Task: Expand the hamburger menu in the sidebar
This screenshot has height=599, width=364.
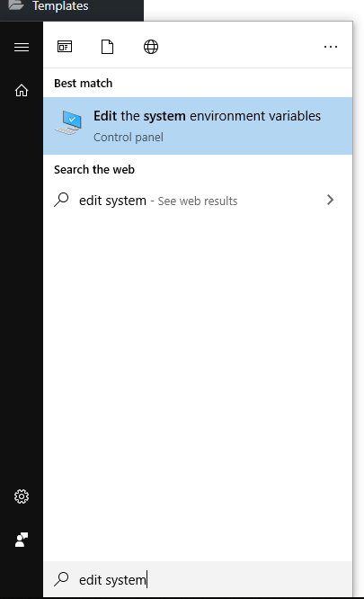Action: point(22,47)
